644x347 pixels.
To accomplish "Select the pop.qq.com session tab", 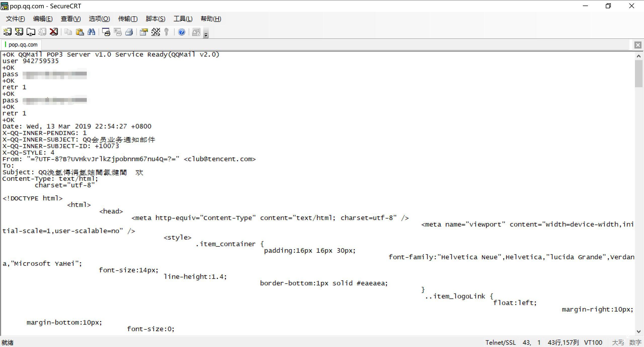I will pyautogui.click(x=23, y=45).
